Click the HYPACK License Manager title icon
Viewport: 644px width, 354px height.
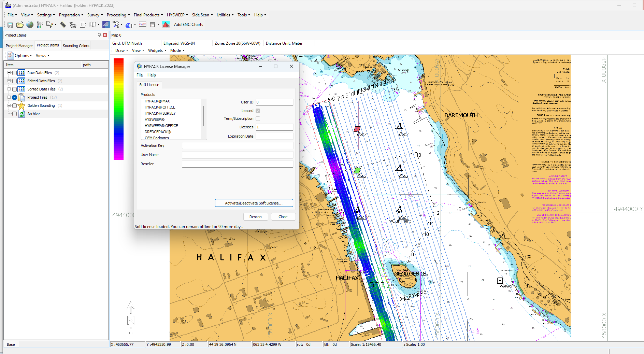pos(140,66)
